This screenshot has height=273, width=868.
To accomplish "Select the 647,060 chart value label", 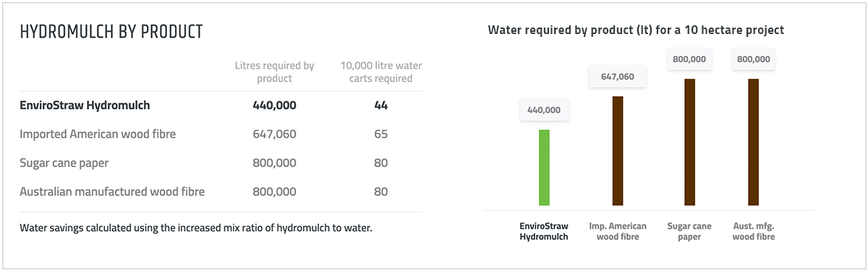I will pos(617,76).
